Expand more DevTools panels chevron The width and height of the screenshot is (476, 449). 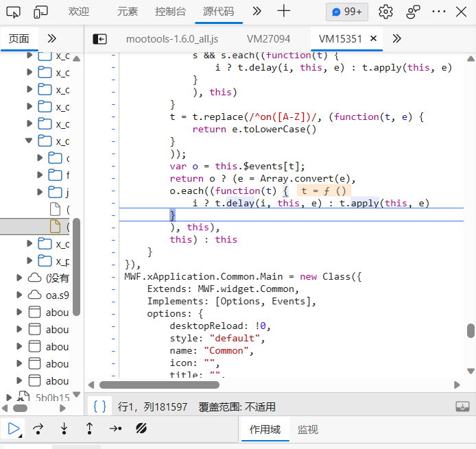tap(257, 12)
